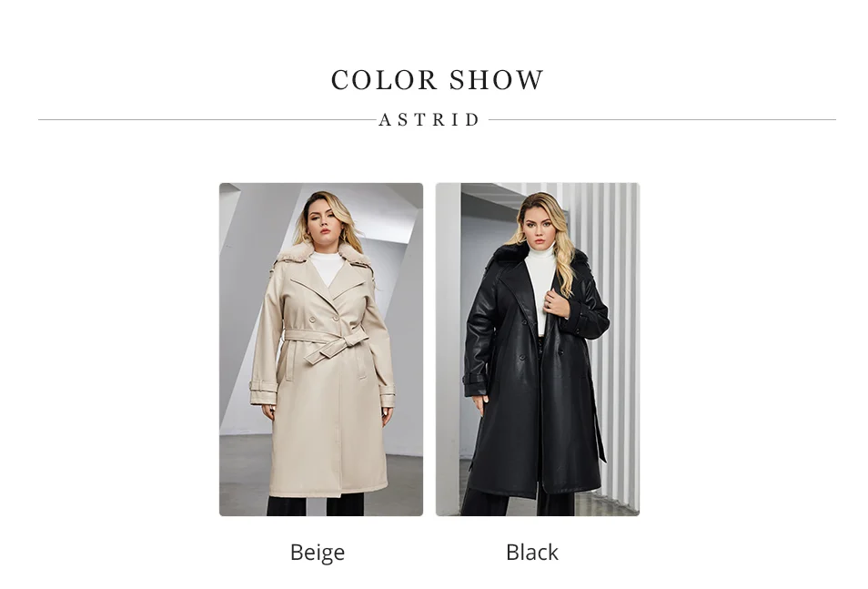
Task: Select the Black color label
Action: (x=532, y=552)
